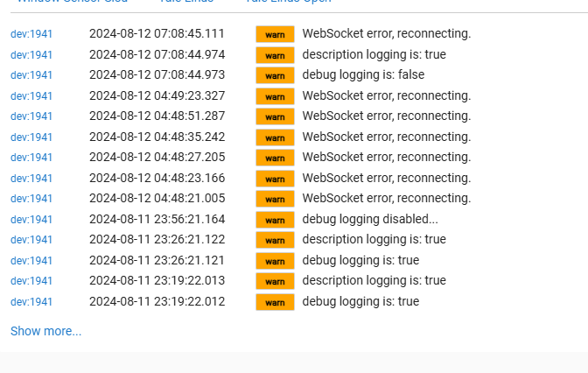This screenshot has width=588, height=373.
Task: Click the timestamp 2024-08-11 23:26:21.121
Action: (157, 260)
